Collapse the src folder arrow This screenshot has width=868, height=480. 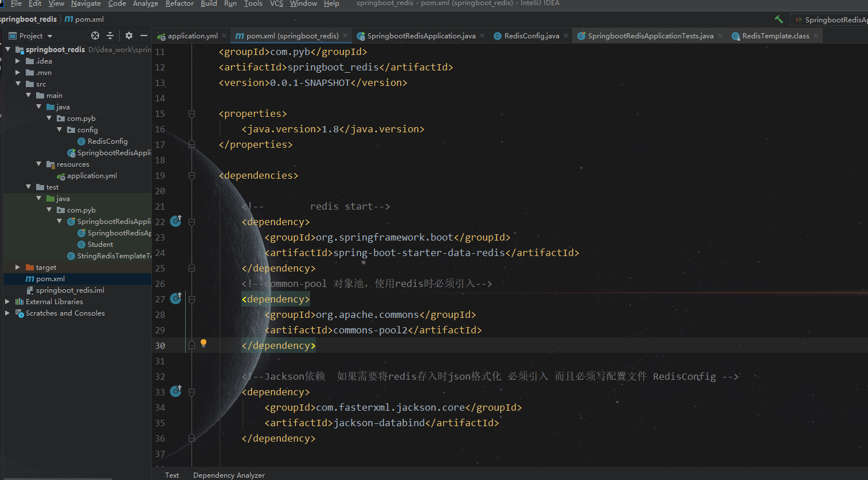[x=18, y=84]
